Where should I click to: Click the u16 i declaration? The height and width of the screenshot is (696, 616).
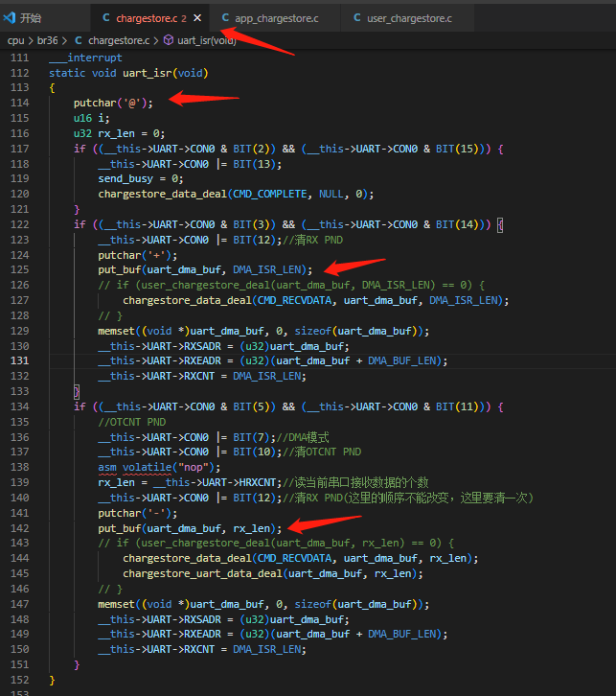pyautogui.click(x=91, y=119)
